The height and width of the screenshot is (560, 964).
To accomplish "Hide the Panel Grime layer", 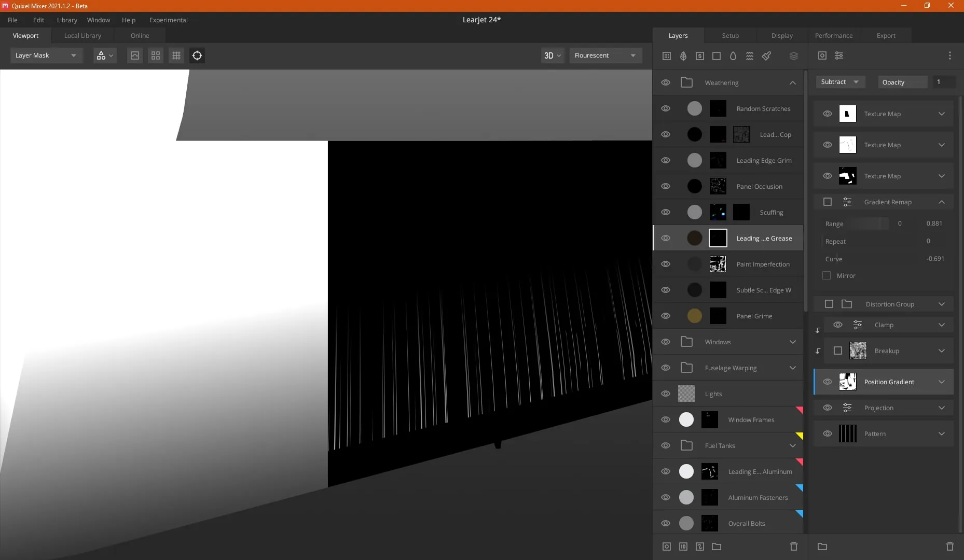I will click(x=666, y=316).
